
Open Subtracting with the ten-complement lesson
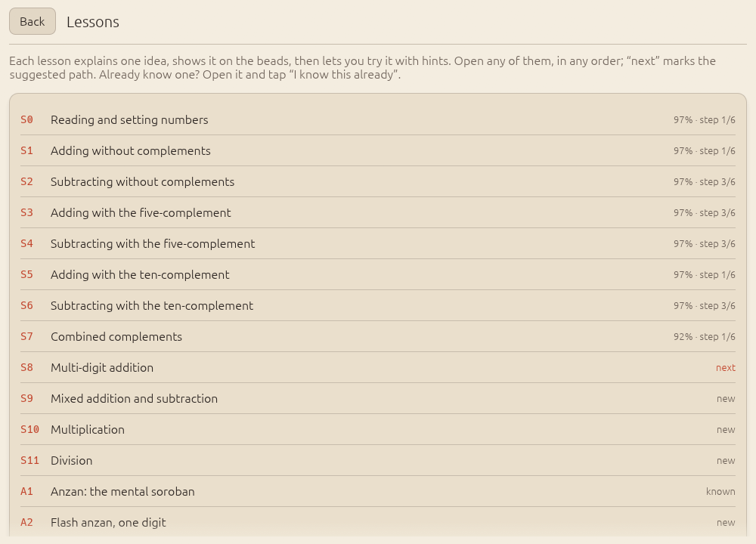[x=377, y=305]
